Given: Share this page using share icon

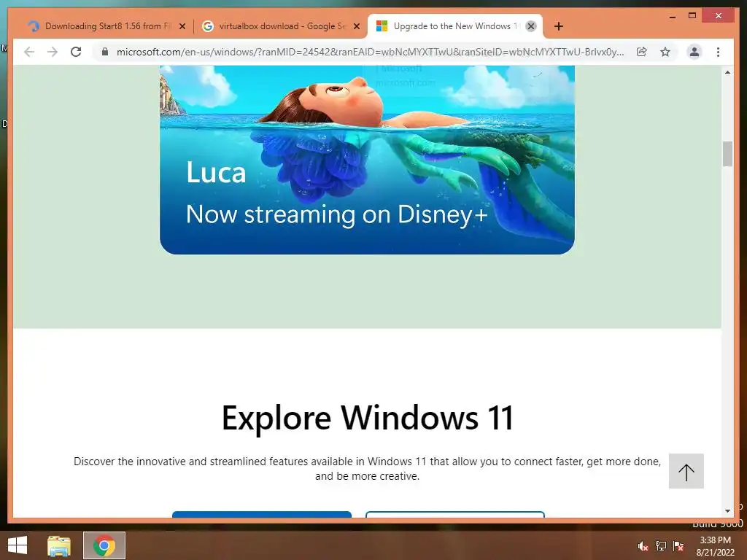Looking at the screenshot, I should click(642, 52).
